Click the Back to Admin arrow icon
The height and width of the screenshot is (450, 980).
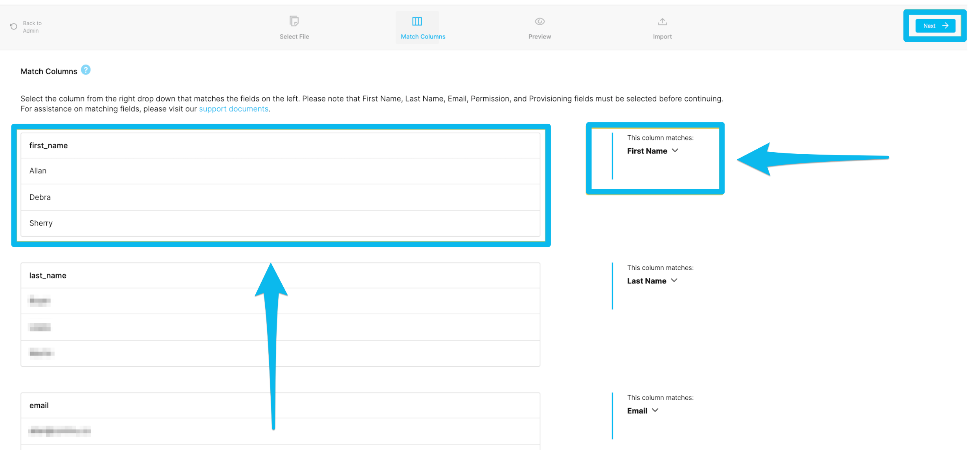pyautogui.click(x=13, y=26)
